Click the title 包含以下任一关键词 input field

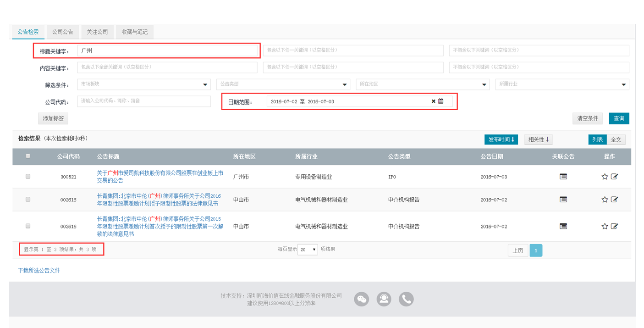tap(353, 50)
